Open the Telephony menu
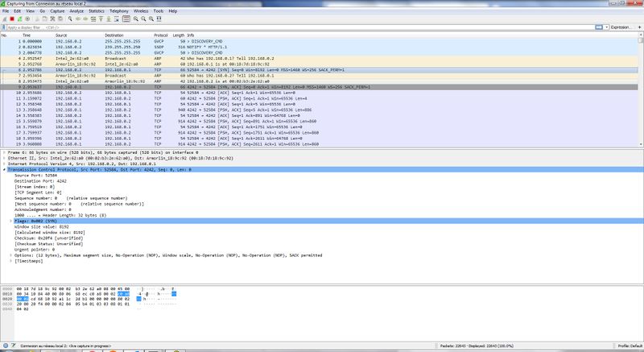Image resolution: width=644 pixels, height=352 pixels. [x=118, y=11]
